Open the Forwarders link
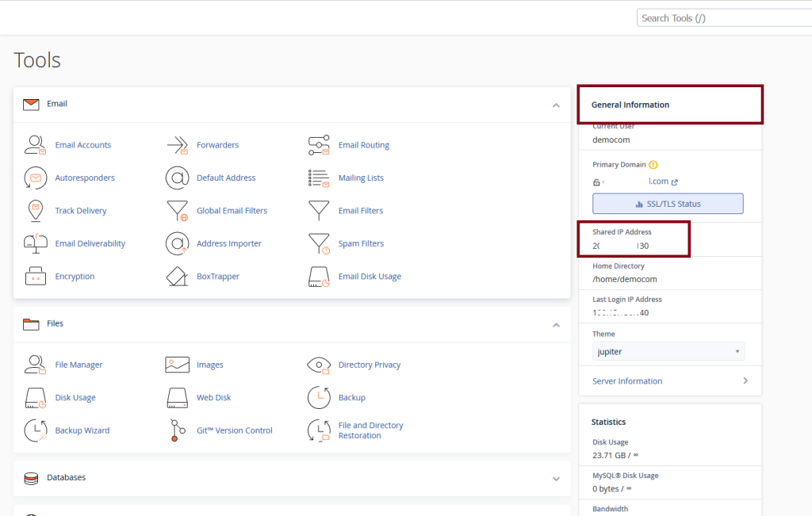The height and width of the screenshot is (516, 812). click(x=217, y=145)
